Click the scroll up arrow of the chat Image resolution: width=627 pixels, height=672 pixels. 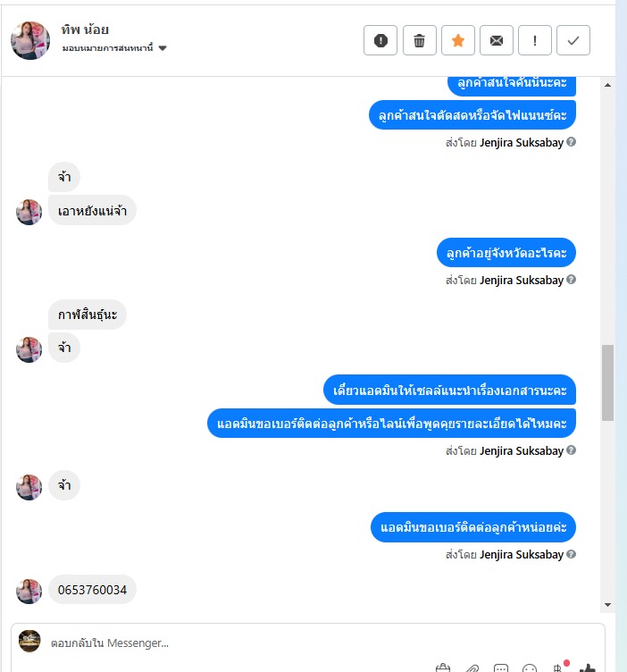click(x=607, y=85)
